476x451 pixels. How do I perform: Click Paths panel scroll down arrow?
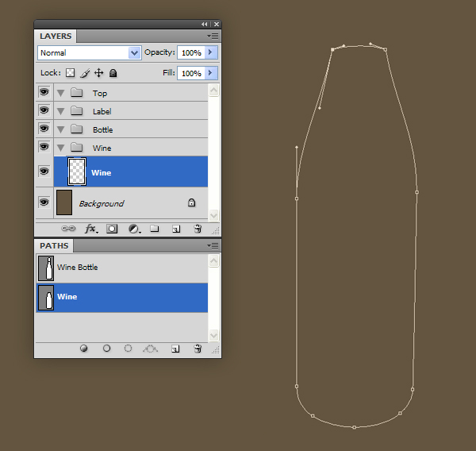(213, 335)
